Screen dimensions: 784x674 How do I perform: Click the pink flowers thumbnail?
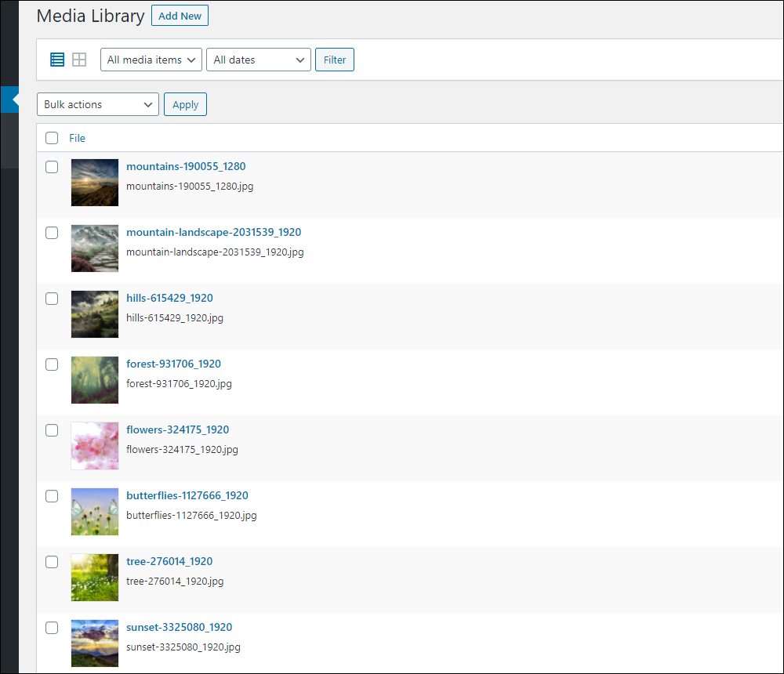[95, 446]
